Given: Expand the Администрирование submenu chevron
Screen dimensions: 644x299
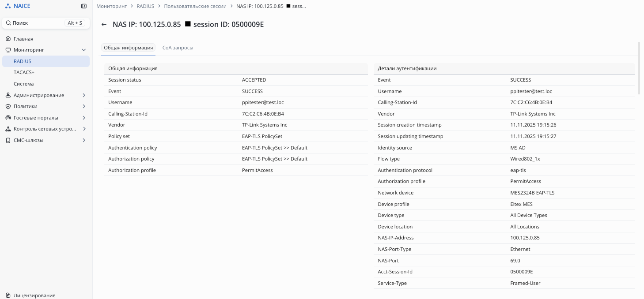Looking at the screenshot, I should pyautogui.click(x=84, y=95).
